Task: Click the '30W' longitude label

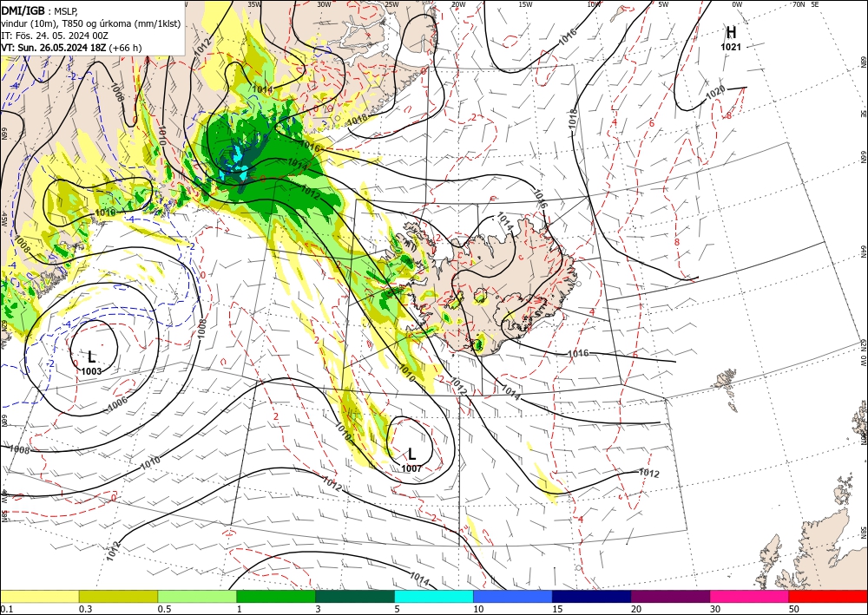Action: point(324,4)
